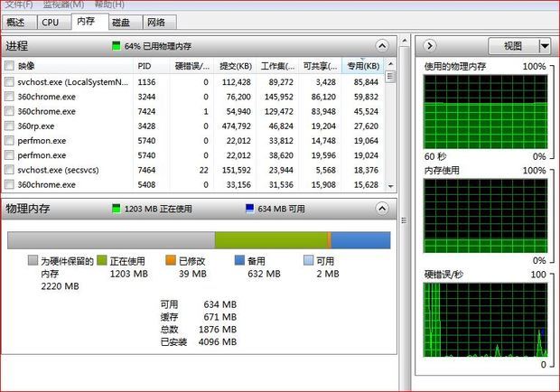Toggle the select-all 映像 header checkbox
The width and height of the screenshot is (560, 392).
coord(9,66)
